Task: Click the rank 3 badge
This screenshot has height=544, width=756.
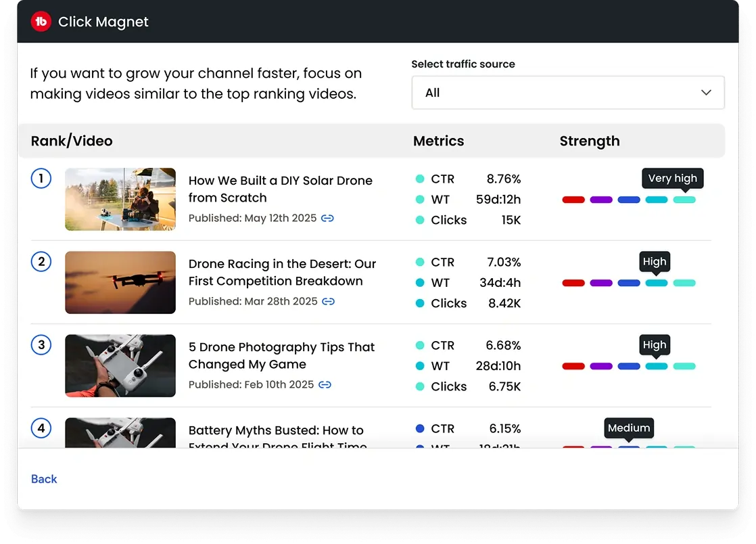Action: [x=41, y=344]
